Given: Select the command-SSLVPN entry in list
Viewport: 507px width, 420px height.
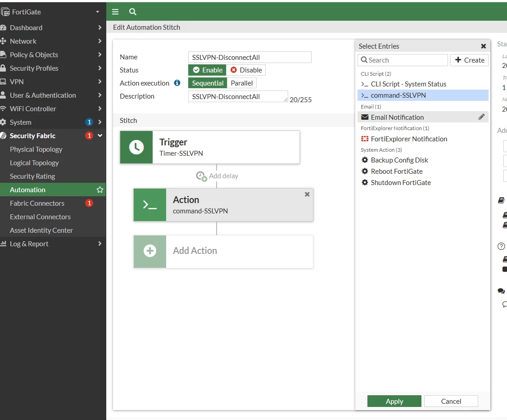Looking at the screenshot, I should pyautogui.click(x=423, y=95).
